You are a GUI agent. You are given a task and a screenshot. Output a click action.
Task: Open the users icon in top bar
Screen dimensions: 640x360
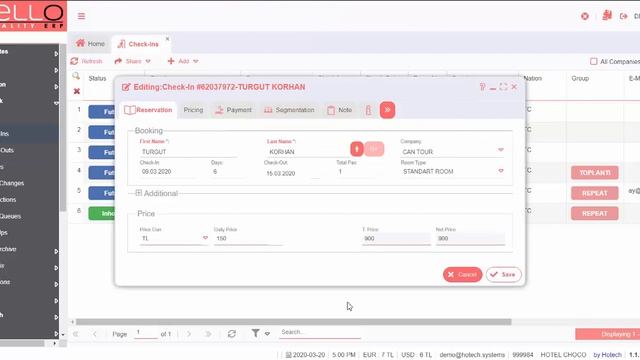[x=607, y=16]
